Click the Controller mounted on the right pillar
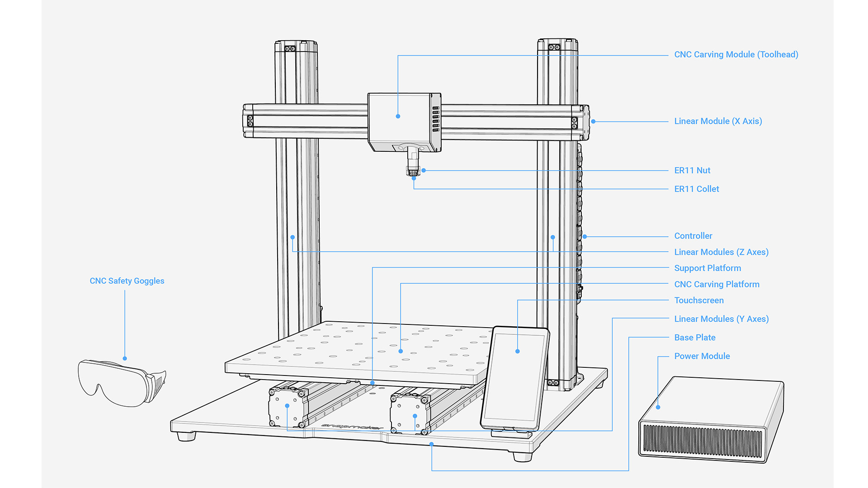Image resolution: width=868 pixels, height=488 pixels. (x=581, y=235)
